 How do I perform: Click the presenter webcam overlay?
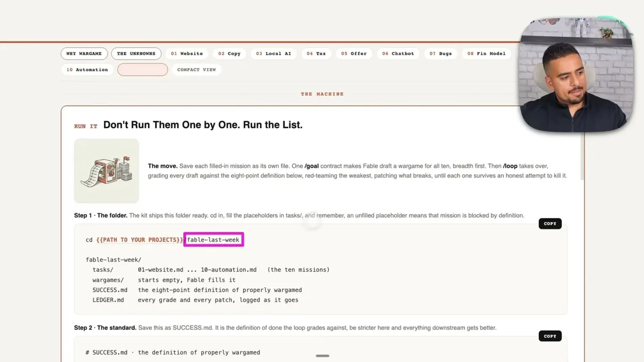tap(576, 74)
